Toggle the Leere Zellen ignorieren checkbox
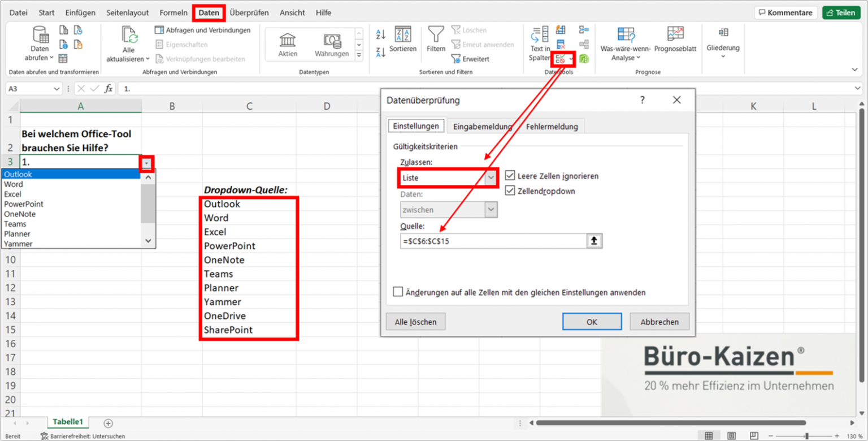 pyautogui.click(x=510, y=176)
